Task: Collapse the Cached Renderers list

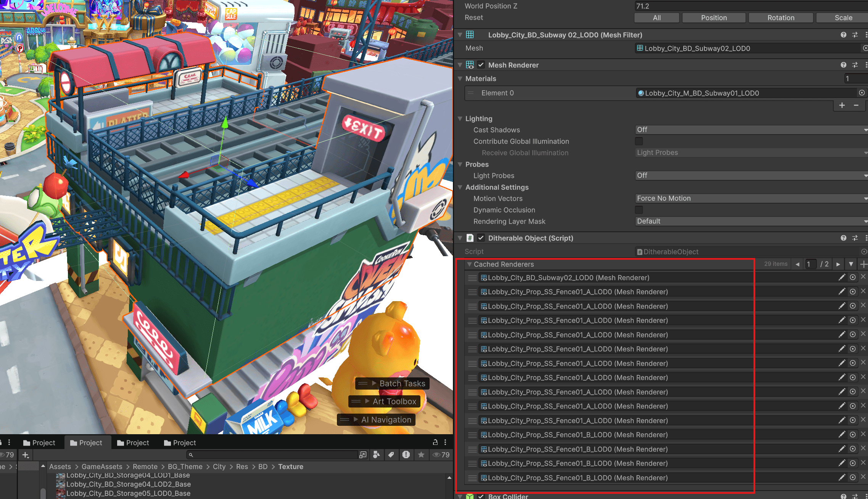Action: (469, 264)
